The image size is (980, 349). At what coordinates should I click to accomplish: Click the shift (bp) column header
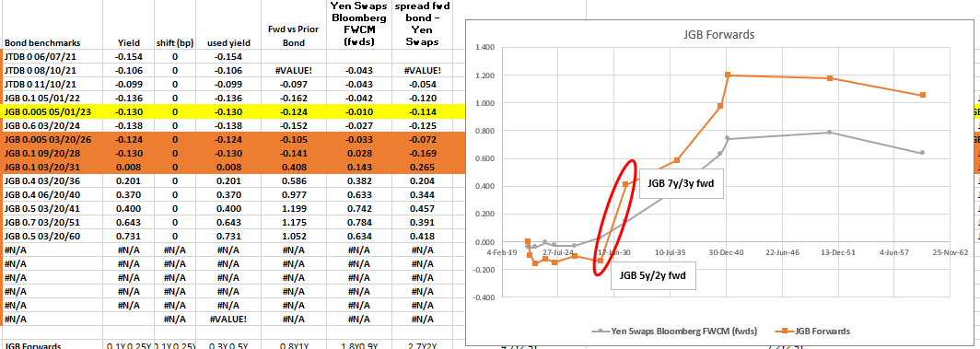point(175,43)
